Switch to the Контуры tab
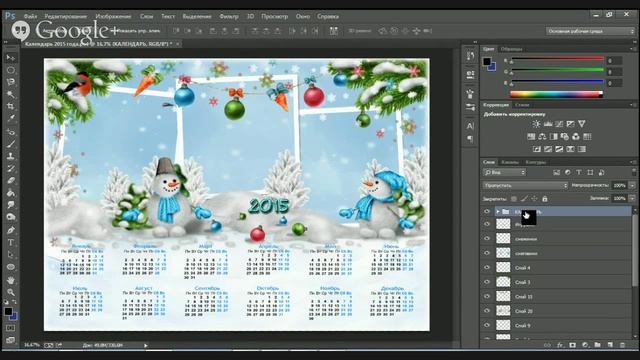 (536, 162)
